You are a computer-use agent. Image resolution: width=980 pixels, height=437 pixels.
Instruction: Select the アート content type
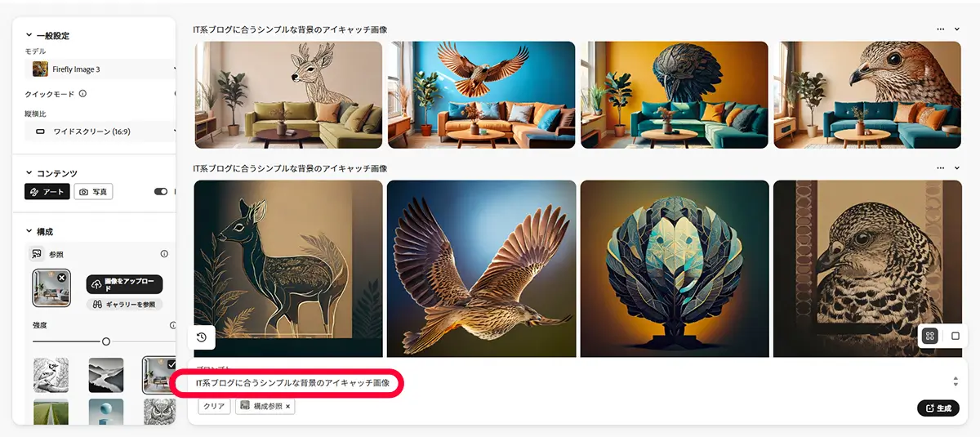click(47, 192)
